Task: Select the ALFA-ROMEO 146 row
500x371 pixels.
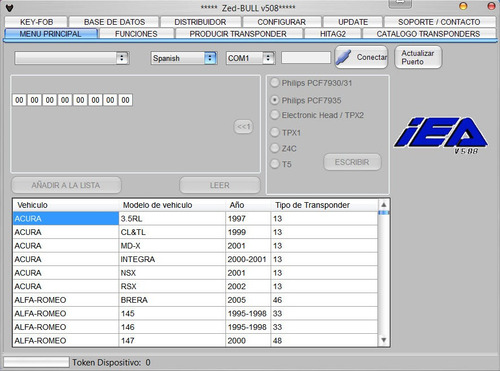Action: tap(195, 327)
